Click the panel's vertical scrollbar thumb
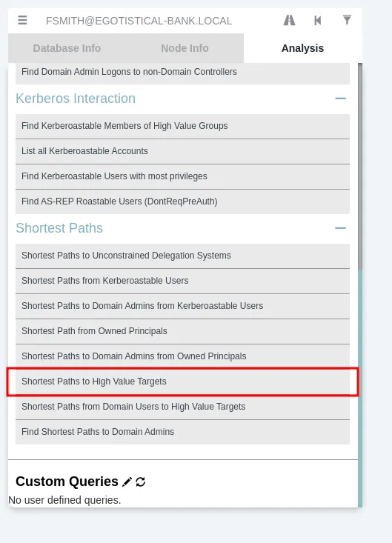 click(360, 166)
